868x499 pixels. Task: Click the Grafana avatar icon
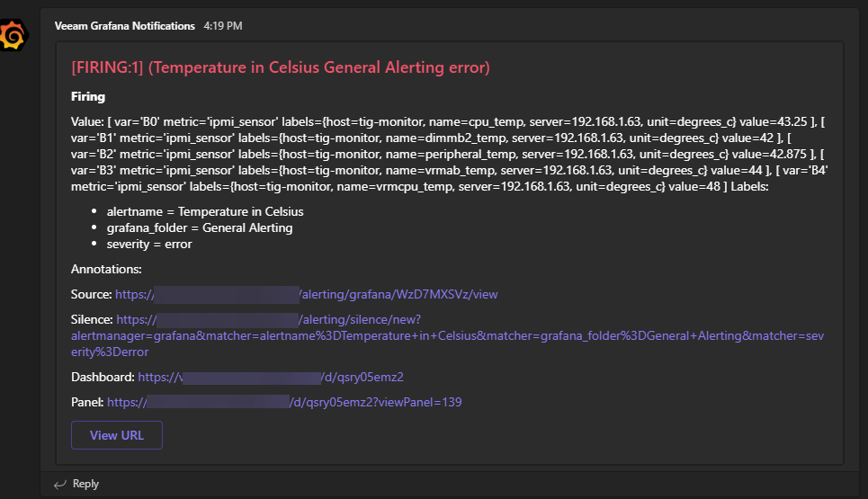coord(13,35)
